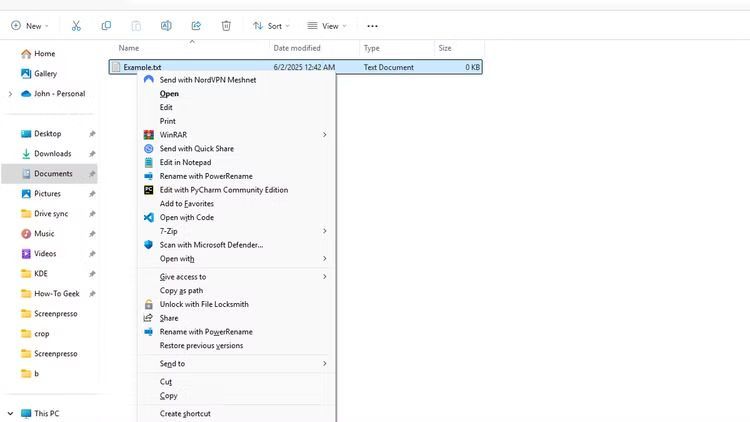Click the New button
Screen dimensions: 750x422
(x=30, y=25)
